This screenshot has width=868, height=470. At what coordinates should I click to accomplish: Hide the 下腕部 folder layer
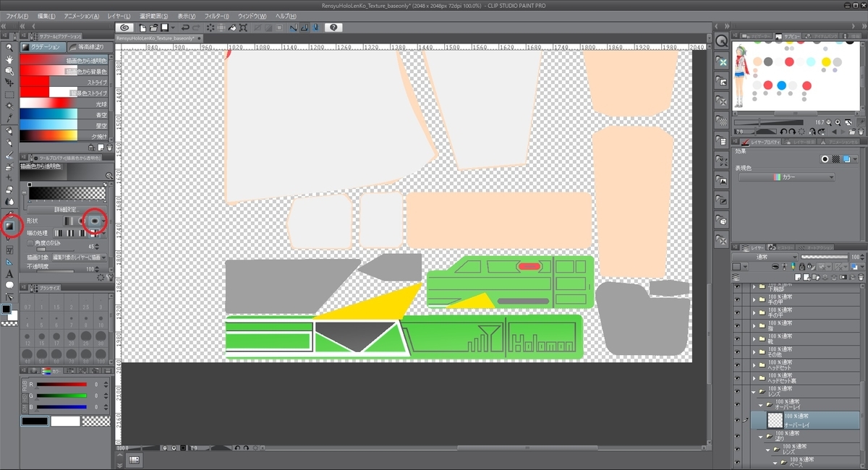point(737,287)
